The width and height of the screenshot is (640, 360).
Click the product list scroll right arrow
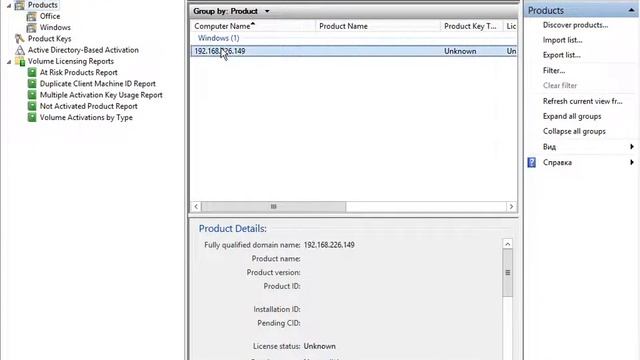pos(511,207)
